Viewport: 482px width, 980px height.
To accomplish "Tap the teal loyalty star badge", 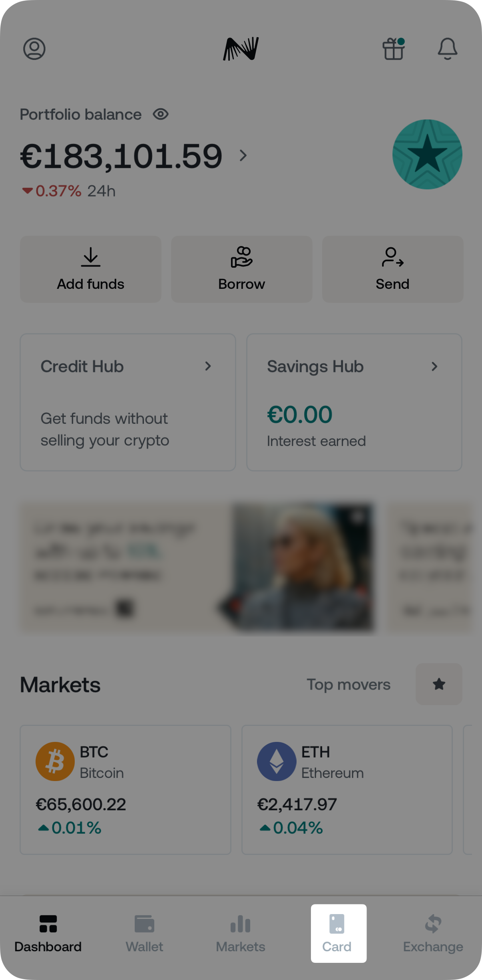I will point(427,154).
